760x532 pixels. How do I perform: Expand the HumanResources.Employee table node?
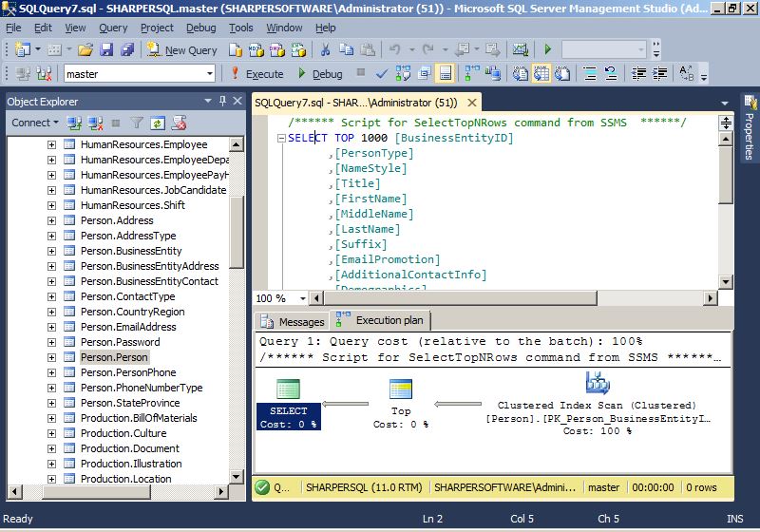click(x=51, y=144)
